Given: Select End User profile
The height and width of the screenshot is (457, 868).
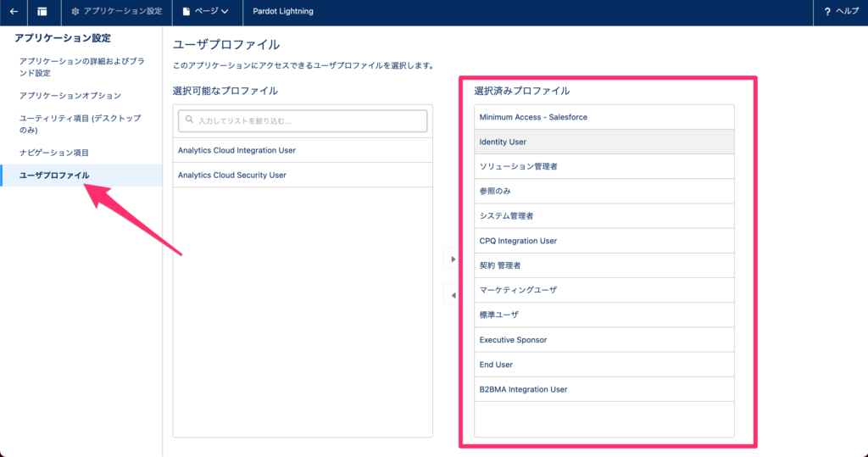Looking at the screenshot, I should [x=604, y=365].
